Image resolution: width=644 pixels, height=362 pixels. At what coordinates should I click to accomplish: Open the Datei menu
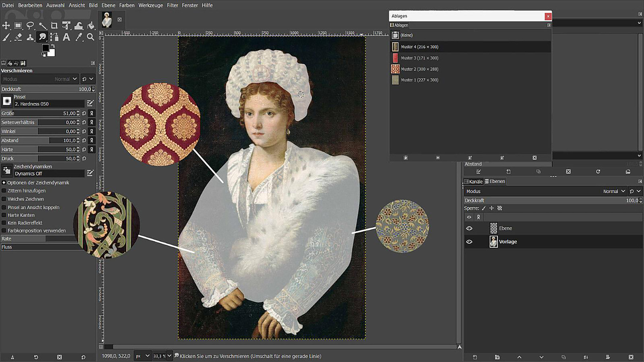(8, 5)
